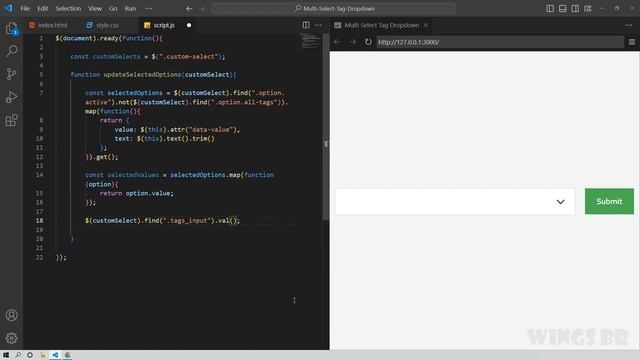Open File Explorer from taskbar
This screenshot has height=360, width=640.
pos(42,355)
